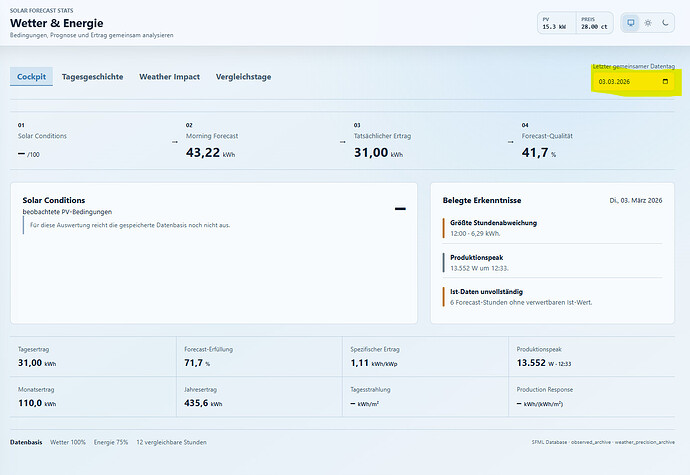The width and height of the screenshot is (690, 475).
Task: Click the Wetter 100% footer entry
Action: click(x=68, y=442)
